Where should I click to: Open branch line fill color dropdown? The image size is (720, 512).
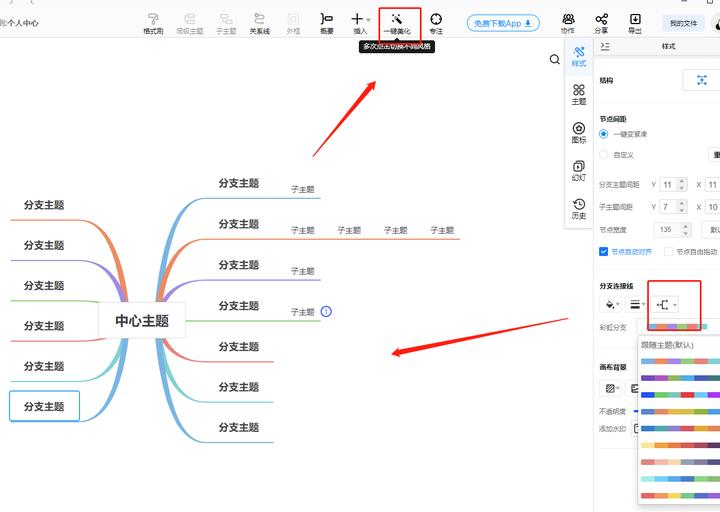click(x=611, y=304)
